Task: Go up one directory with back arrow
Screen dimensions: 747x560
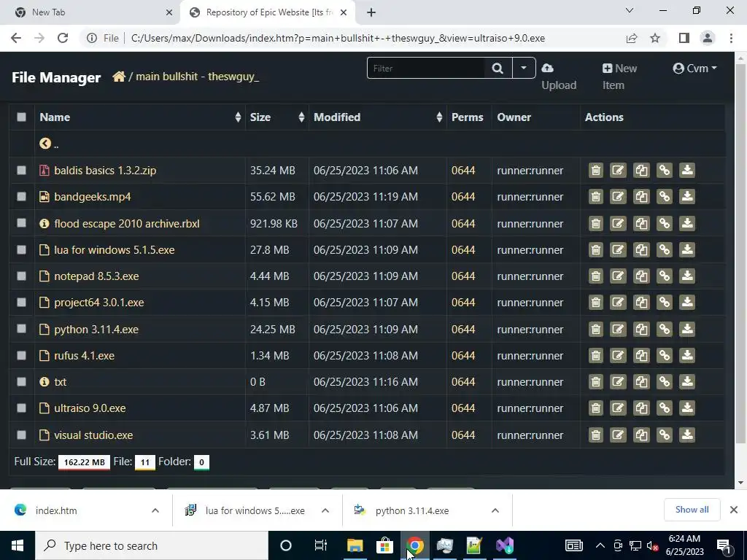Action: pyautogui.click(x=45, y=144)
